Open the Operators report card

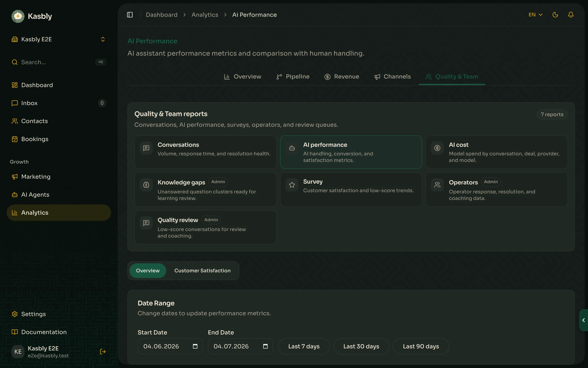point(497,190)
